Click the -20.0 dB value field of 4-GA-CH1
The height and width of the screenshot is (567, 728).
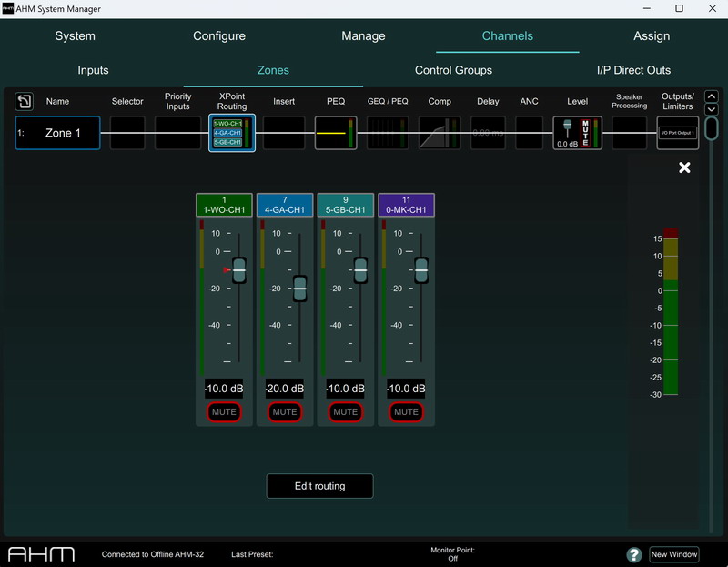tap(285, 389)
